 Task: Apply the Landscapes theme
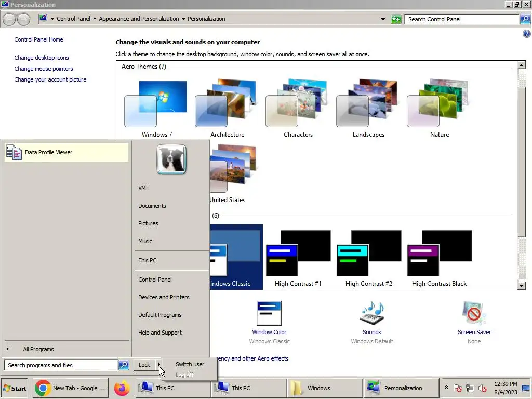368,109
